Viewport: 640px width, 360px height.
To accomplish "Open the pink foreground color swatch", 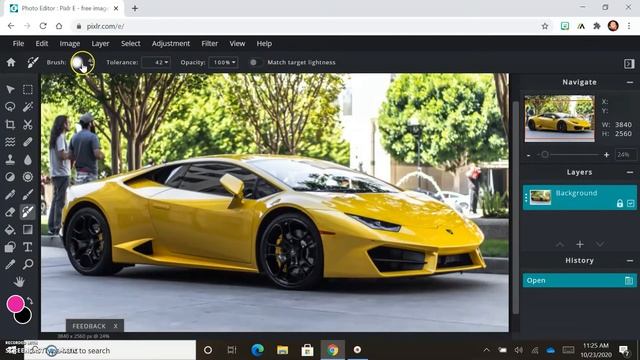I will [x=15, y=304].
